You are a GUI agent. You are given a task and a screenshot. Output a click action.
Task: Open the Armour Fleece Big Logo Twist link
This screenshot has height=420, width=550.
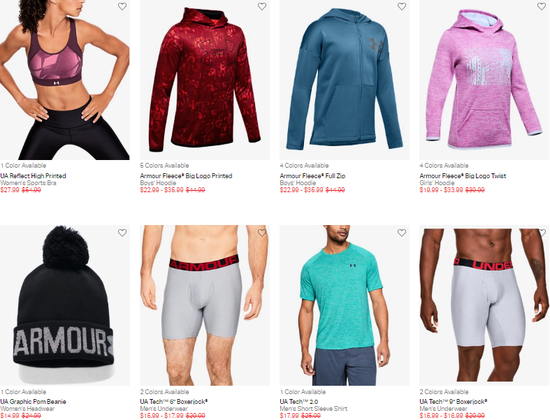click(x=463, y=176)
